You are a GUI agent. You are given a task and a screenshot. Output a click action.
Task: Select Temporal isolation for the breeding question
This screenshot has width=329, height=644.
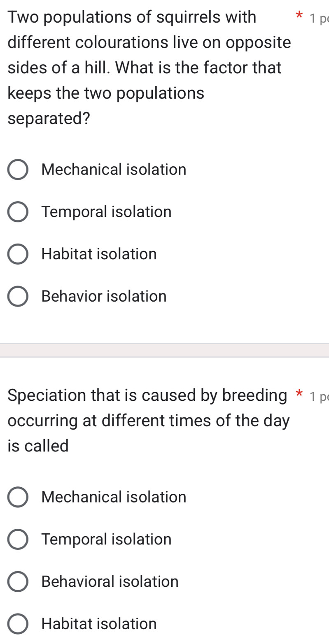pyautogui.click(x=18, y=539)
